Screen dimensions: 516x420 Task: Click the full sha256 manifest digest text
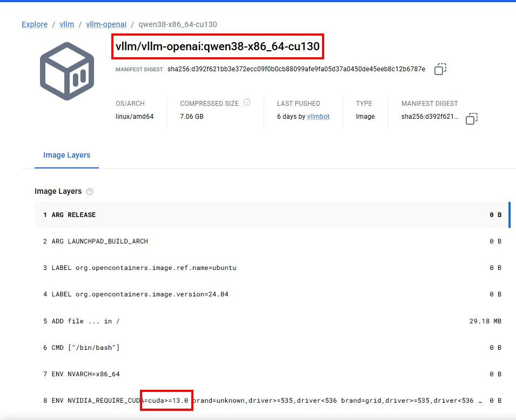click(296, 69)
